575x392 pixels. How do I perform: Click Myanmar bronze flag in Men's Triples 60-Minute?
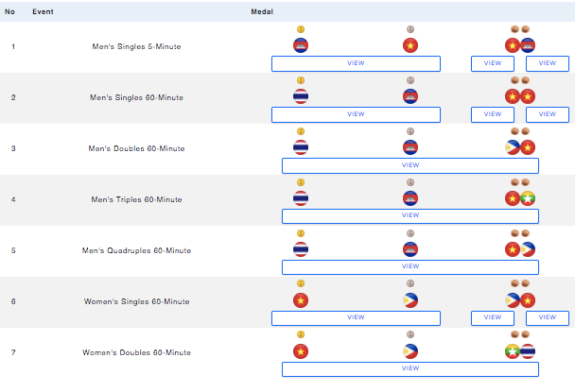click(x=528, y=198)
